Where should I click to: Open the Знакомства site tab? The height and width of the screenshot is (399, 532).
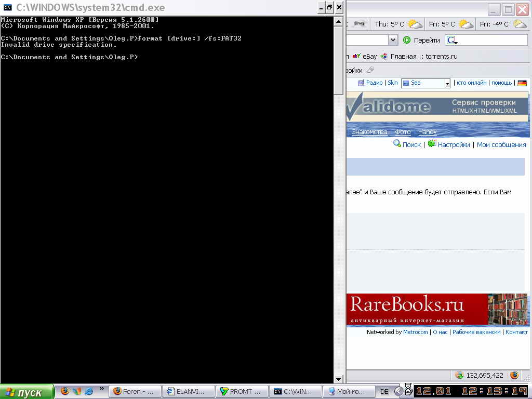tap(369, 132)
